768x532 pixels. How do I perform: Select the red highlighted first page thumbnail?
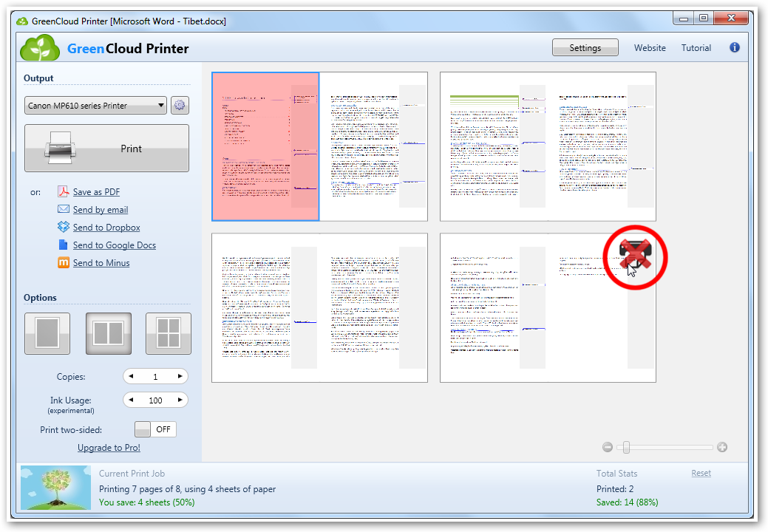click(265, 146)
